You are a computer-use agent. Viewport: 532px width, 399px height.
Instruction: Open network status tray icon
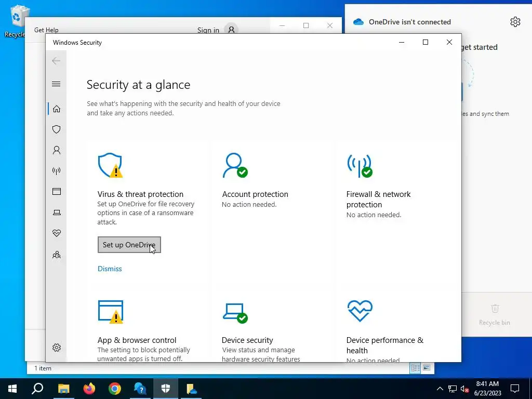(x=453, y=389)
